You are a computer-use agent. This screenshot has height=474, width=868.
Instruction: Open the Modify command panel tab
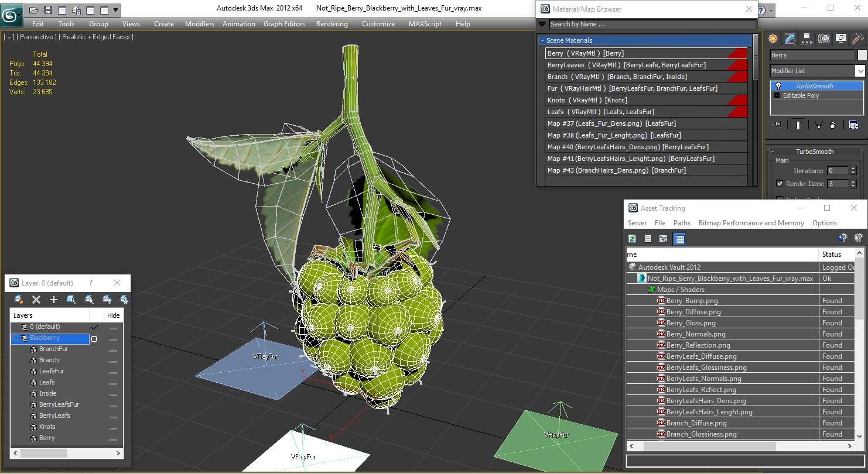click(790, 39)
